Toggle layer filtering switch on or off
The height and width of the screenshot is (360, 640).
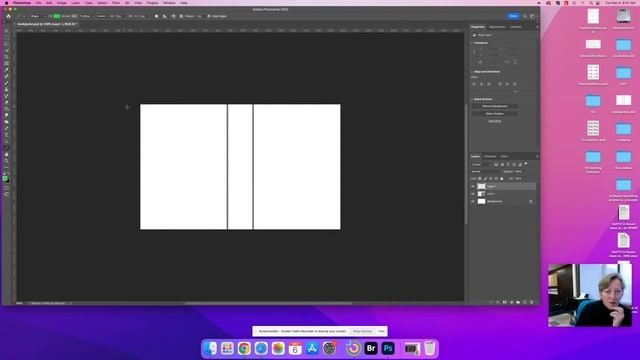pos(526,164)
